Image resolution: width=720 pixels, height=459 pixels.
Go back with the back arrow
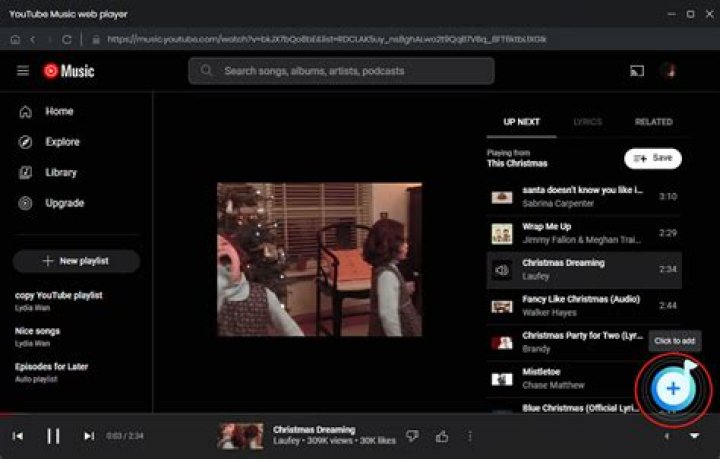[x=33, y=39]
